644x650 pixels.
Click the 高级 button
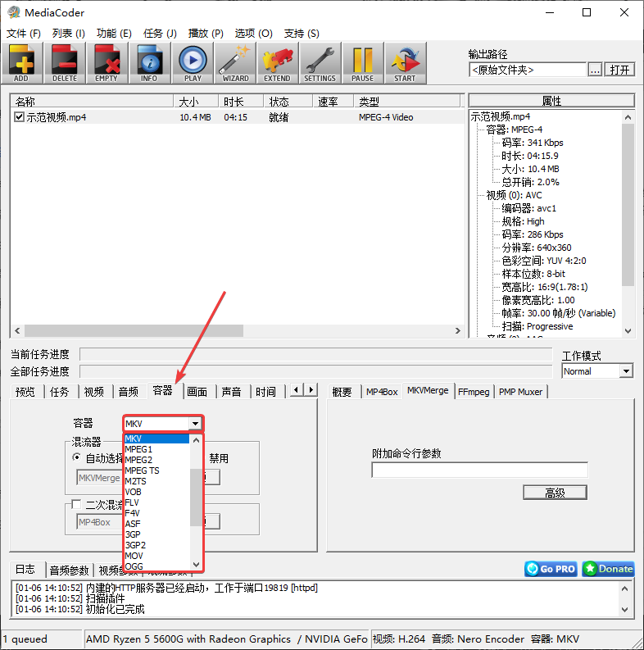coord(555,492)
